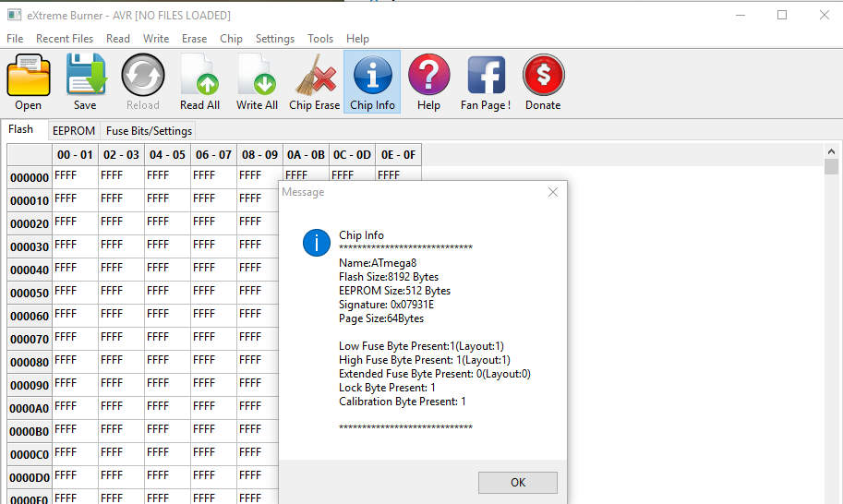Click column header 06 - 07
This screenshot has width=843, height=504.
tap(214, 155)
